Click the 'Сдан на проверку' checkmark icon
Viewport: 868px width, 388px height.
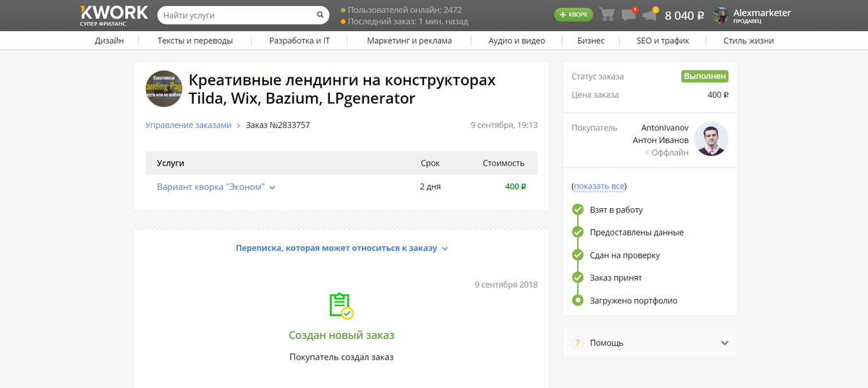[x=577, y=255]
